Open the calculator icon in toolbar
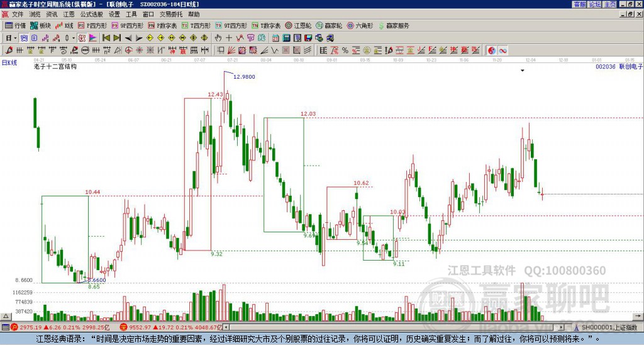 click(286, 38)
